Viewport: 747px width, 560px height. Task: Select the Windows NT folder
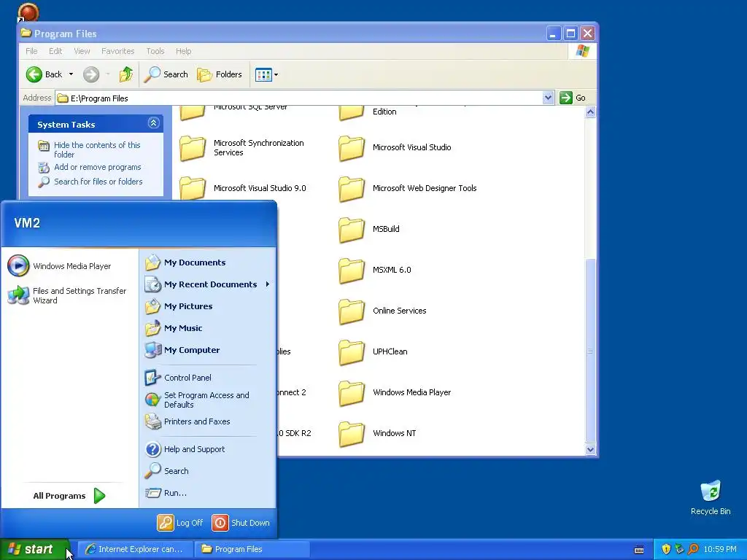point(377,433)
